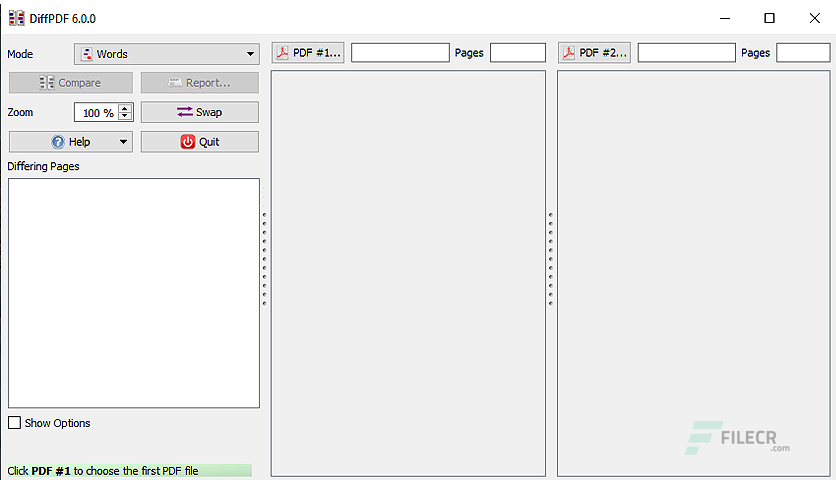Click the Compare button
The height and width of the screenshot is (484, 836).
pyautogui.click(x=70, y=83)
